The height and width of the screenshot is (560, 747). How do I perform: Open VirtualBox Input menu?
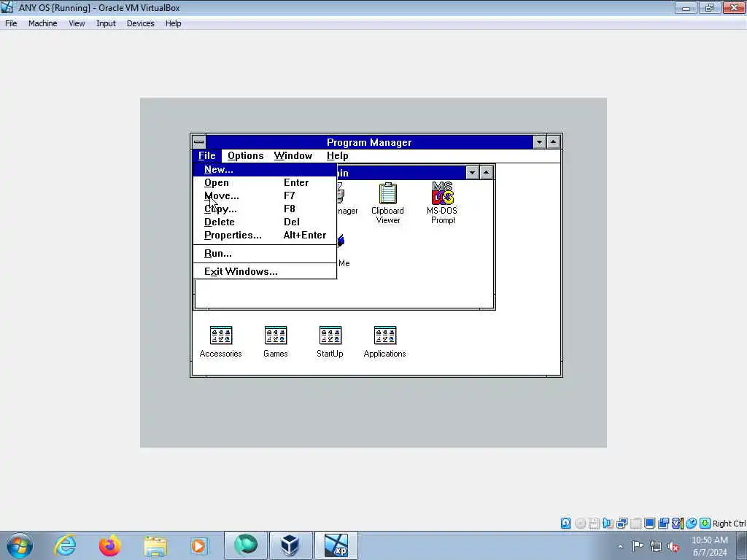[106, 23]
